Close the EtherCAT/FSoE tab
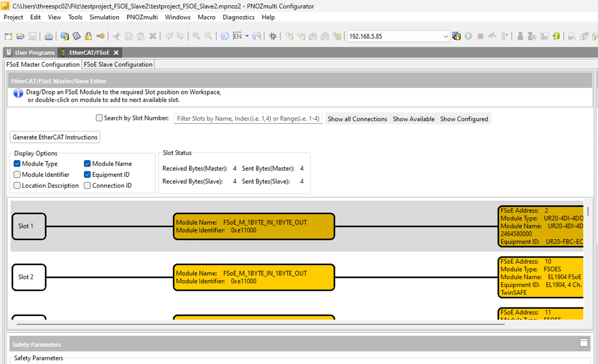The image size is (598, 364). (x=116, y=53)
